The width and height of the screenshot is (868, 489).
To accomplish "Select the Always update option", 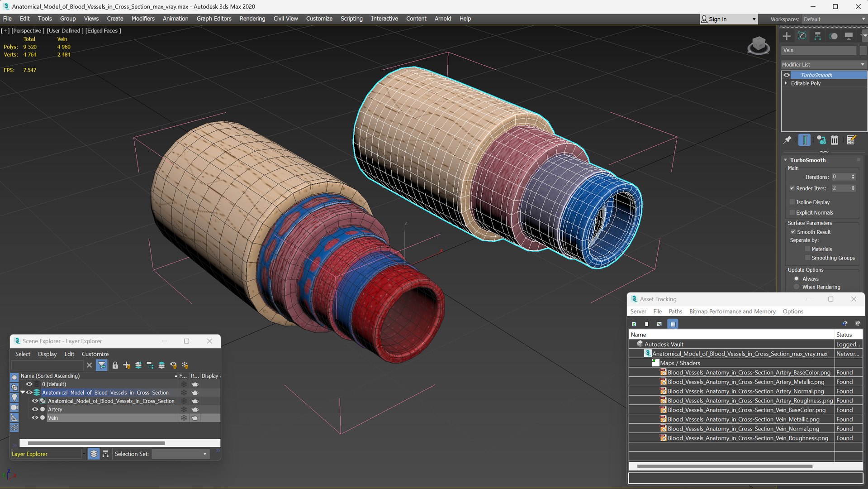I will click(797, 279).
